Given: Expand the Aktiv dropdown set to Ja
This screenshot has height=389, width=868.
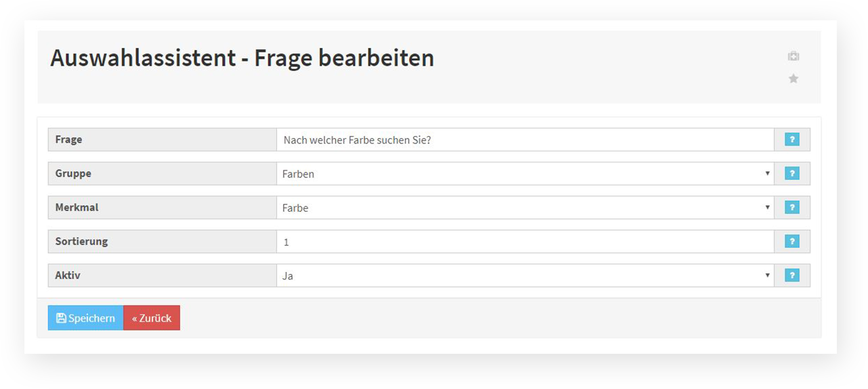Looking at the screenshot, I should click(x=525, y=275).
